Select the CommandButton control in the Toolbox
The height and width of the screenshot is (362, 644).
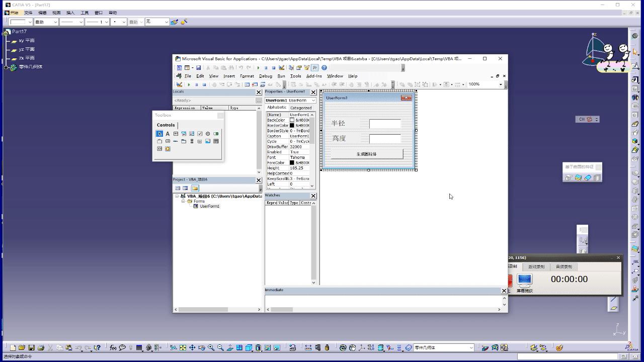coord(168,141)
